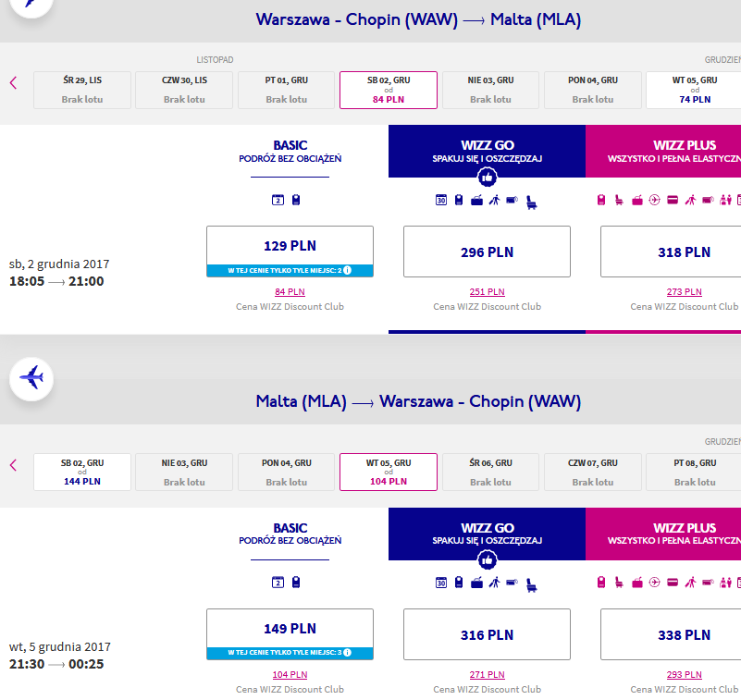Select outbound date CZW 30, LIS
Image resolution: width=741 pixels, height=700 pixels.
pos(184,90)
